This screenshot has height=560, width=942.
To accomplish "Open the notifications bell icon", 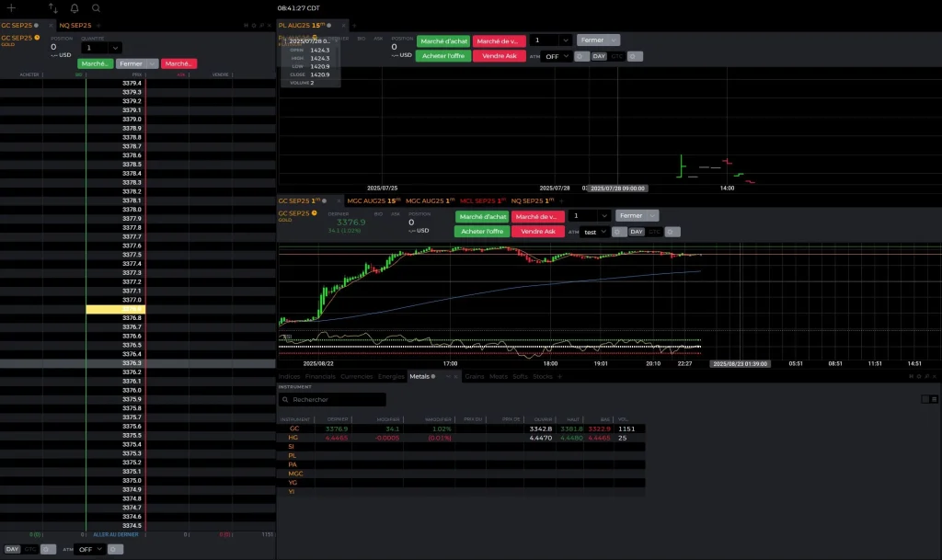I will [75, 7].
